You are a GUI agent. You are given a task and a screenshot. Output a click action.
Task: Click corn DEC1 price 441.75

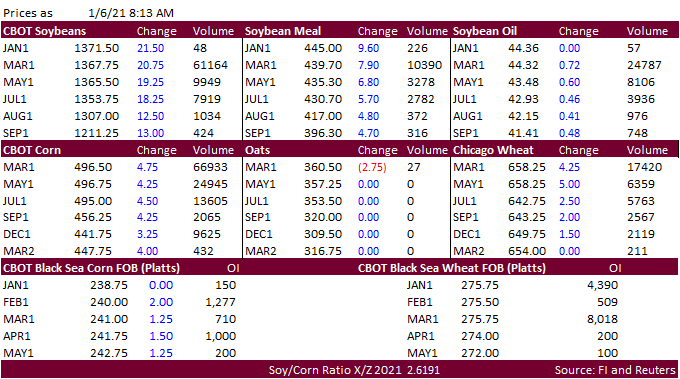[93, 234]
